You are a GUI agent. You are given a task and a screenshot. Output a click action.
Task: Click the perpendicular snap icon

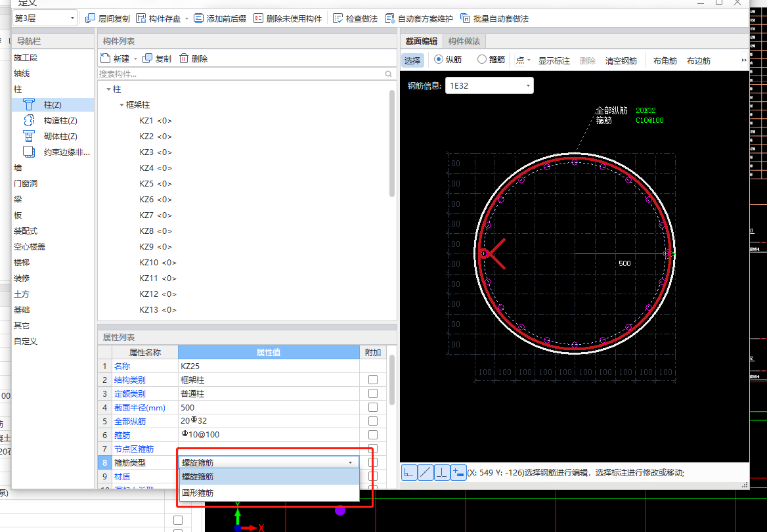tap(442, 473)
